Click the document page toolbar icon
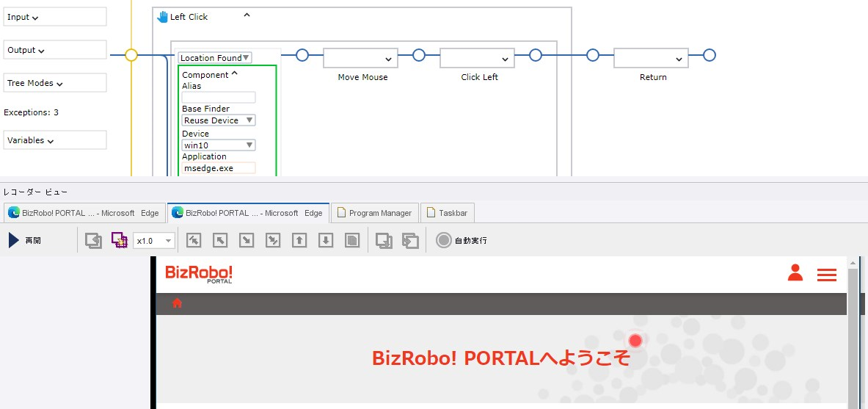Image resolution: width=868 pixels, height=409 pixels. [352, 240]
